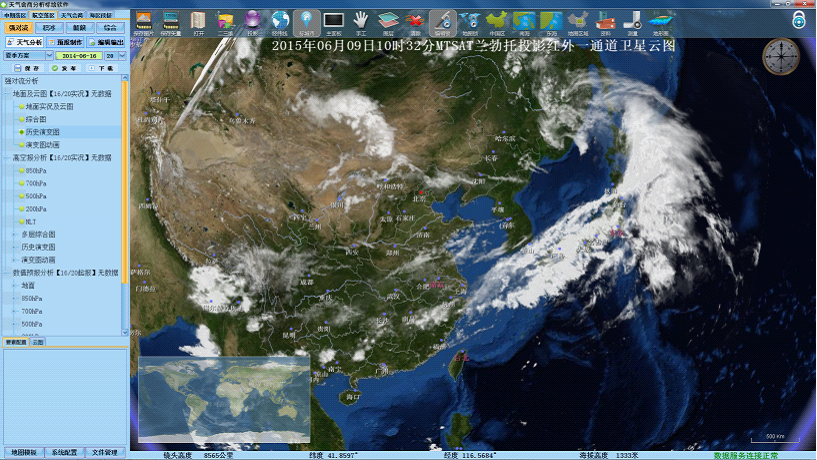The image size is (817, 460).
Task: Select the 手工 hand tool icon
Action: coord(361,23)
